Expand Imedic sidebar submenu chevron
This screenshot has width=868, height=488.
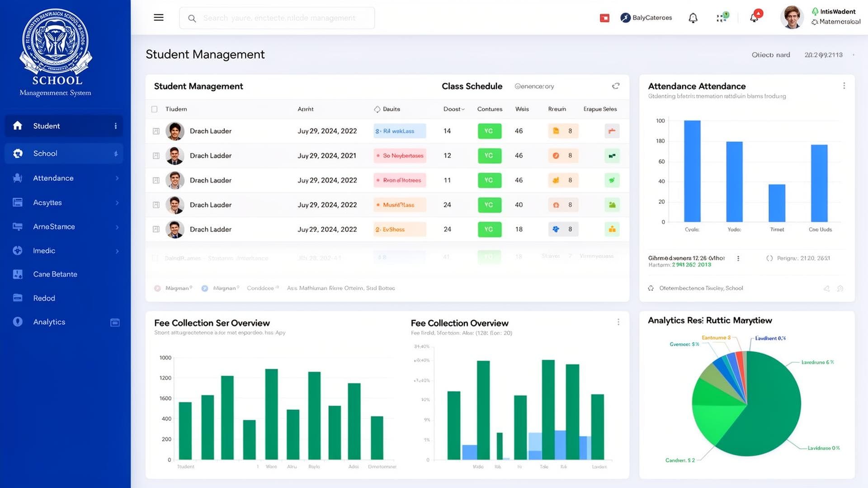(117, 251)
